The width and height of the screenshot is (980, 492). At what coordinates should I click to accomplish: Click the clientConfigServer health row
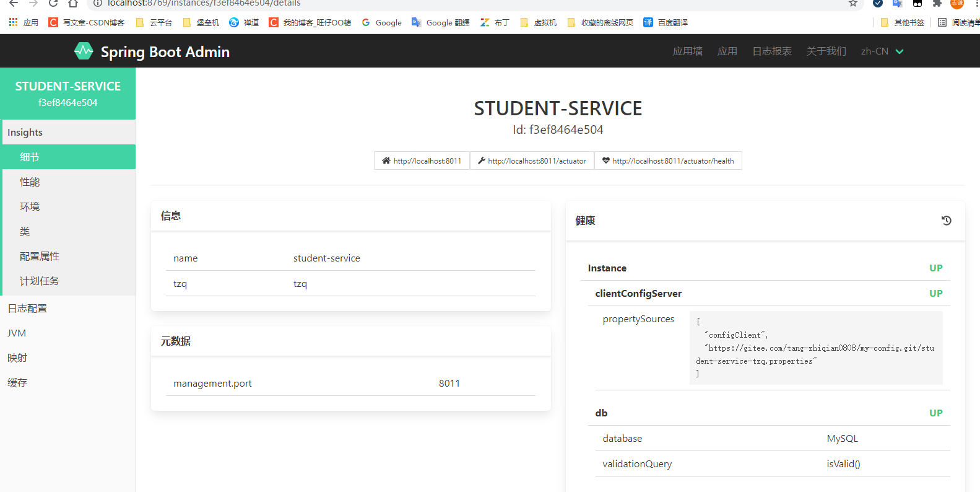[769, 293]
